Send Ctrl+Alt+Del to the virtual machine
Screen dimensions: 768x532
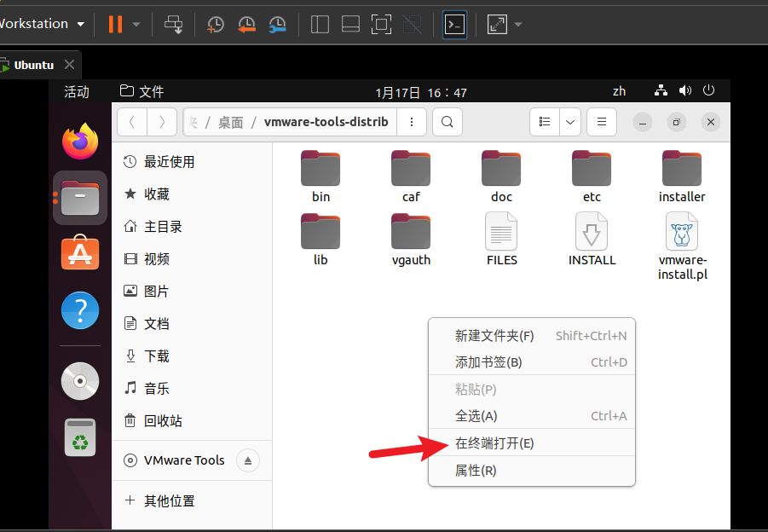point(173,24)
